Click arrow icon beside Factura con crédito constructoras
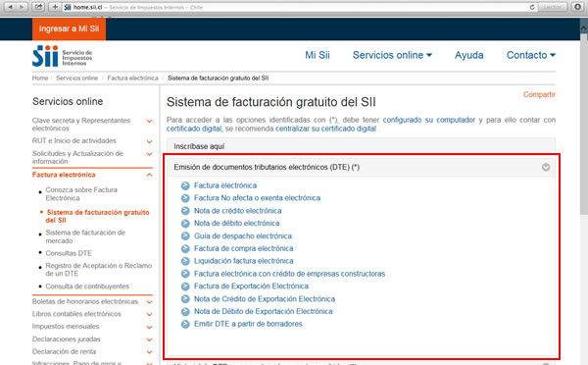 pyautogui.click(x=185, y=274)
